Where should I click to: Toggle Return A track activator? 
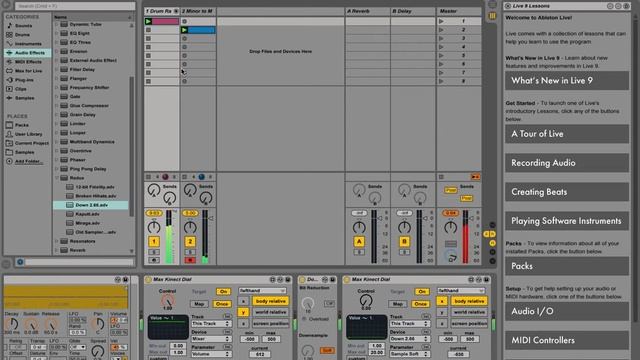359,242
